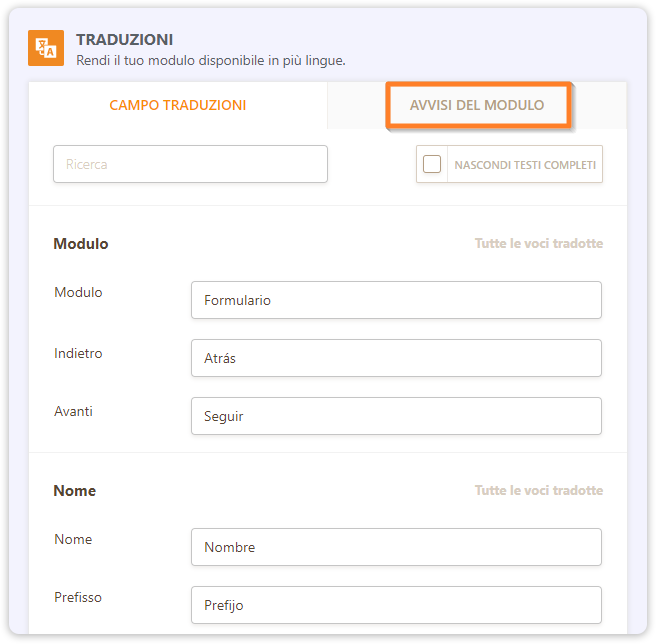Screen dimensions: 656x644
Task: Focus the Formulario translation field
Action: click(x=396, y=300)
